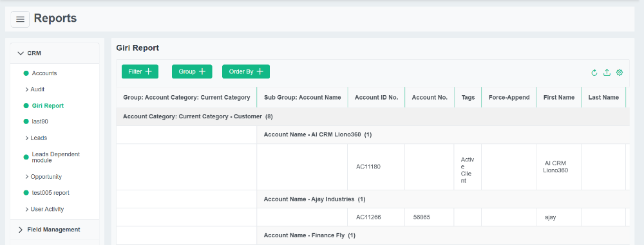Refresh the Giri Report
644x245 pixels.
tap(594, 73)
